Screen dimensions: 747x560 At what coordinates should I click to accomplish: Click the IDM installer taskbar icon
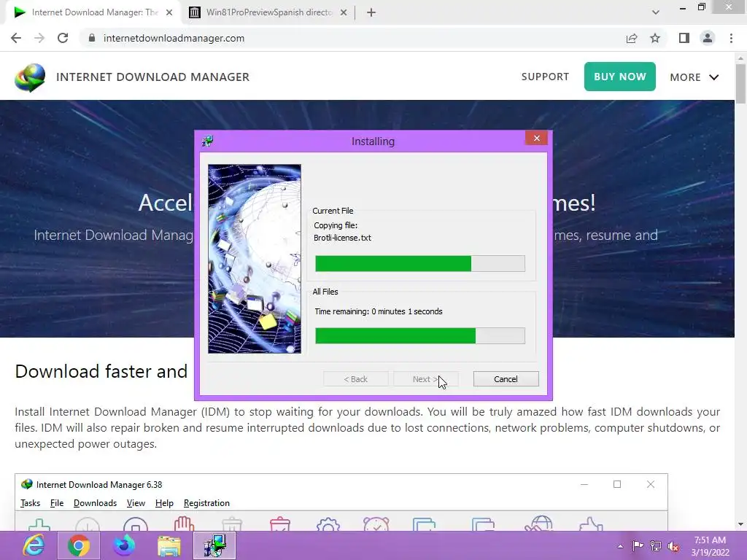pyautogui.click(x=214, y=545)
